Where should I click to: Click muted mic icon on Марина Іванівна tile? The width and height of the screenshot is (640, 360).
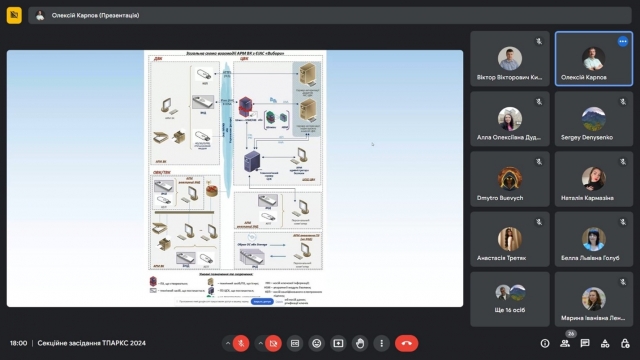pos(623,282)
